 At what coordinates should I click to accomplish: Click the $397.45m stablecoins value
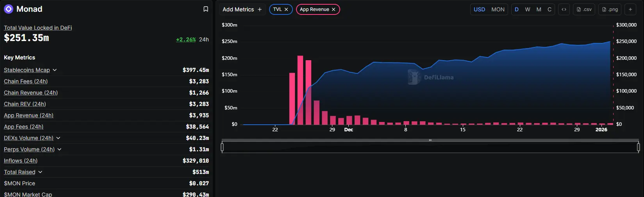pos(196,70)
